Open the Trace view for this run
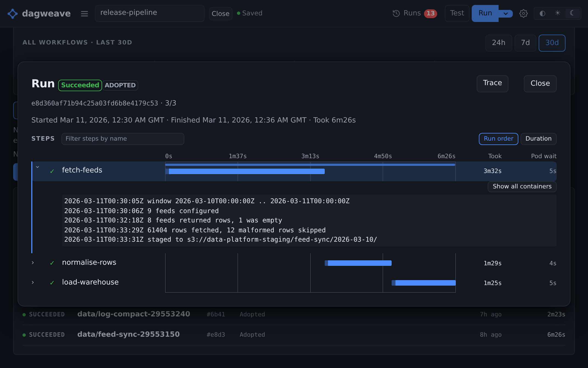 point(492,83)
